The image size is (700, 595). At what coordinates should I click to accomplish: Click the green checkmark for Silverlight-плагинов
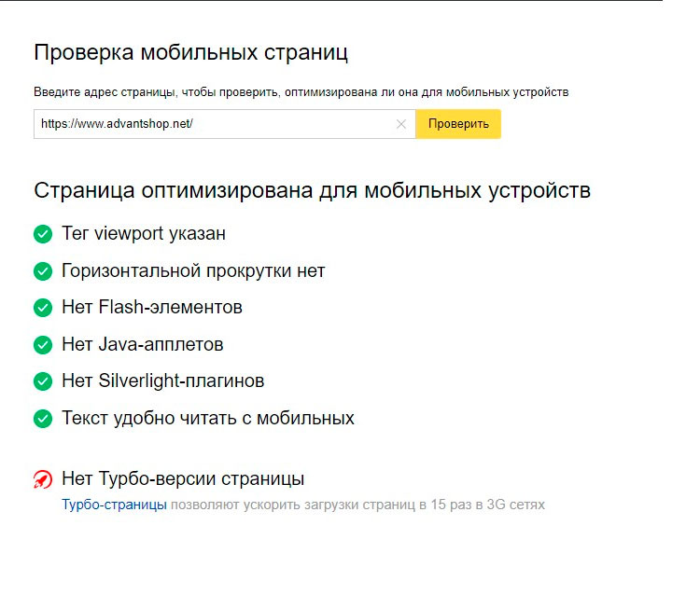point(43,381)
